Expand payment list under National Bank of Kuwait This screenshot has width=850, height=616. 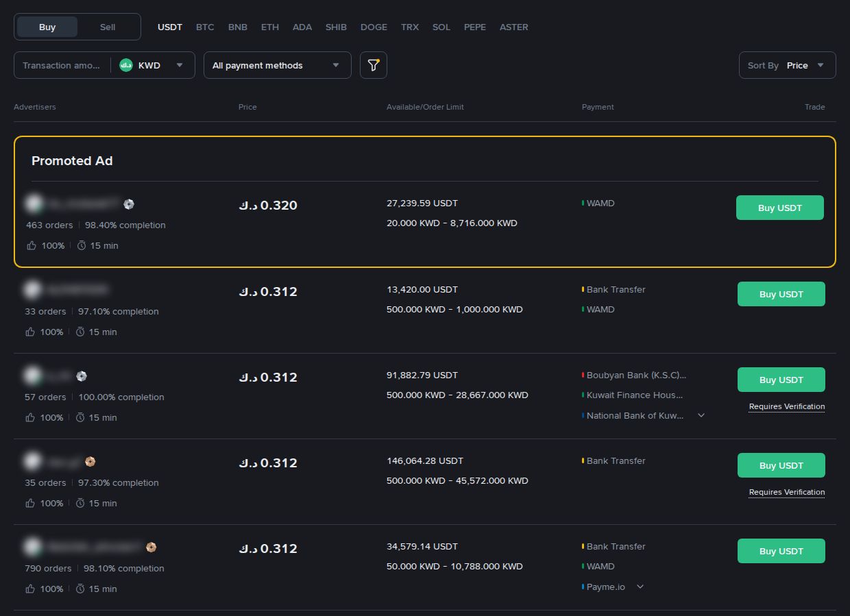(x=701, y=415)
